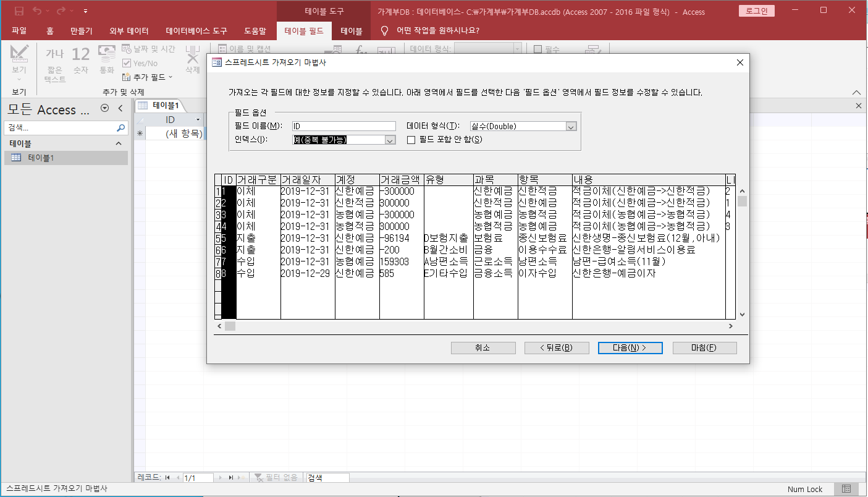Click the record search box at bottom
The height and width of the screenshot is (497, 868).
pyautogui.click(x=327, y=478)
